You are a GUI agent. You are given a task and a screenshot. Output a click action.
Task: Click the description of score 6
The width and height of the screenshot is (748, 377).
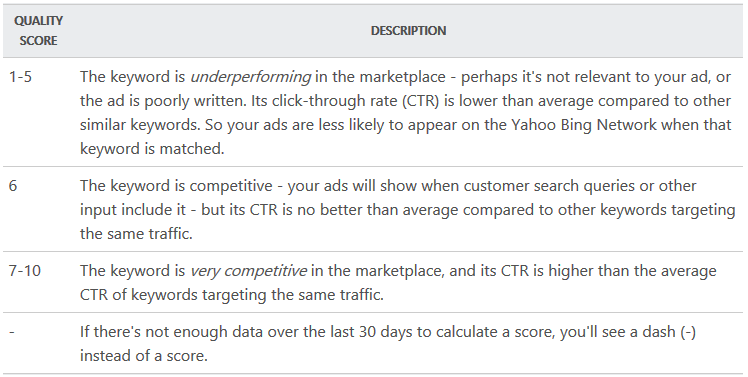[x=407, y=209]
